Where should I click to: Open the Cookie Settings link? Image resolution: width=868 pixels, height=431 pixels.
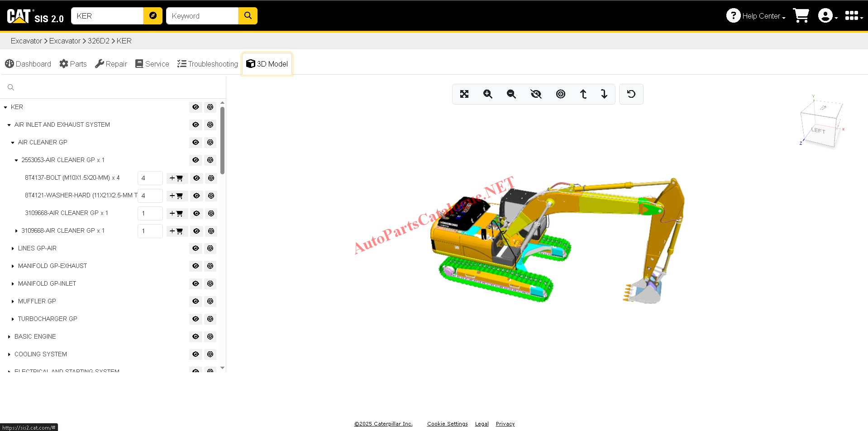pyautogui.click(x=447, y=424)
